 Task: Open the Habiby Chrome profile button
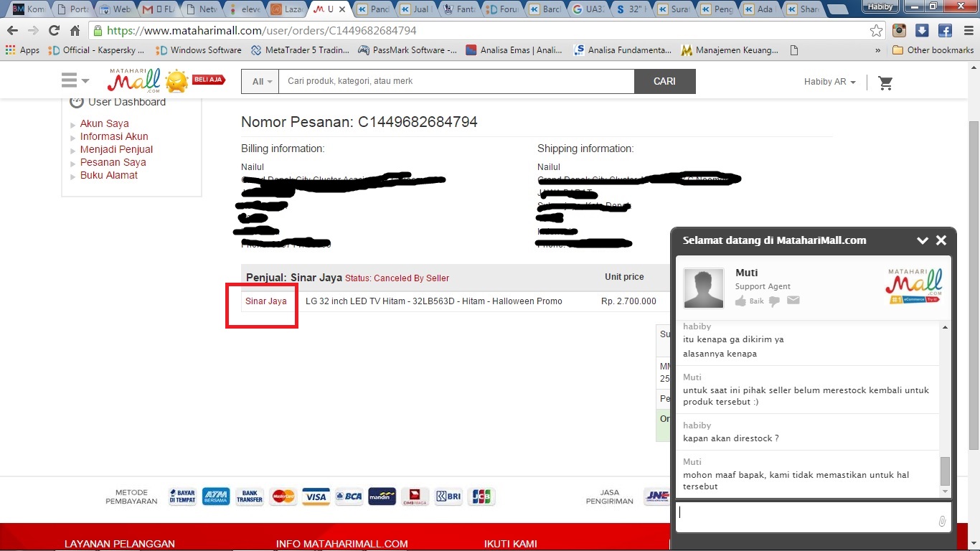coord(880,6)
